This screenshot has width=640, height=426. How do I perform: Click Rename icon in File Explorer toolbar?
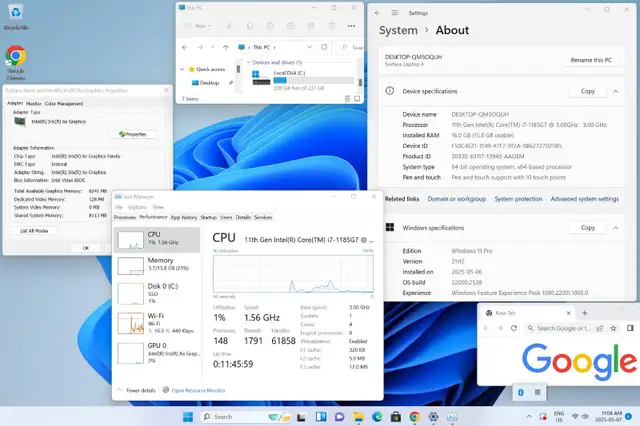[x=291, y=26]
